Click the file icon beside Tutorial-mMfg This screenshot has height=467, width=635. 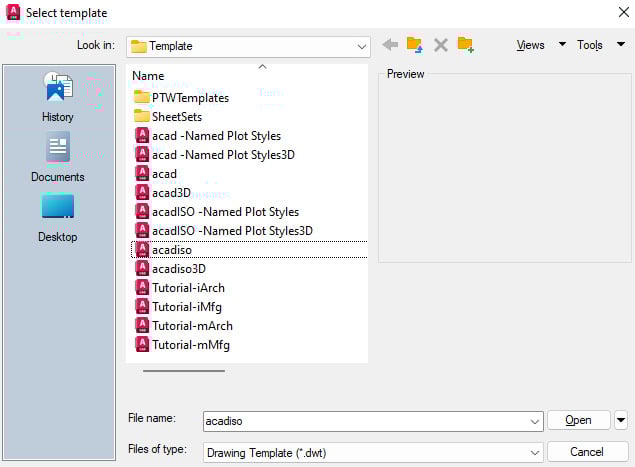coord(142,345)
